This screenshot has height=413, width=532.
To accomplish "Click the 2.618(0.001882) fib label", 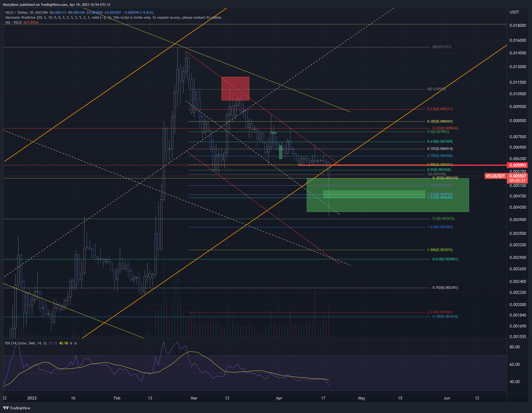I will pos(440,312).
